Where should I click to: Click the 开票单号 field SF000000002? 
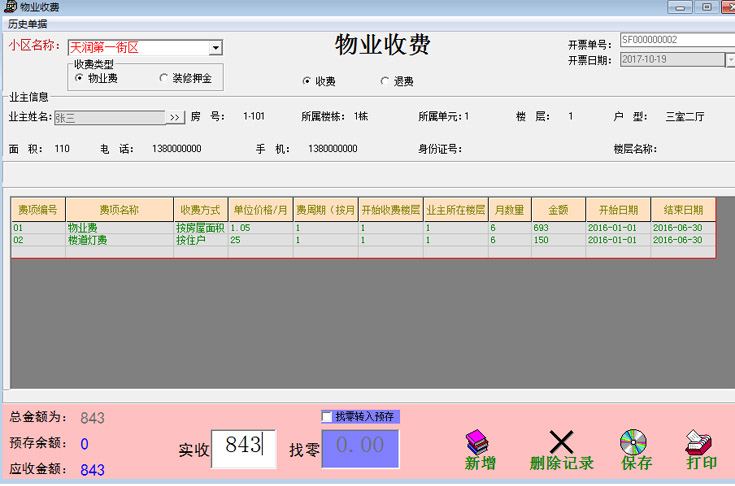tap(677, 40)
